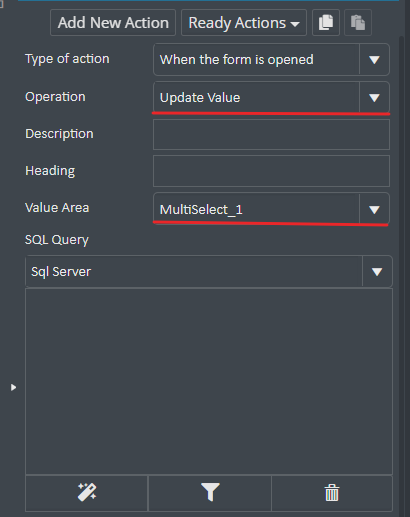Open Sql Server dropdown arrow
Viewport: 410px width, 517px height.
click(x=377, y=272)
